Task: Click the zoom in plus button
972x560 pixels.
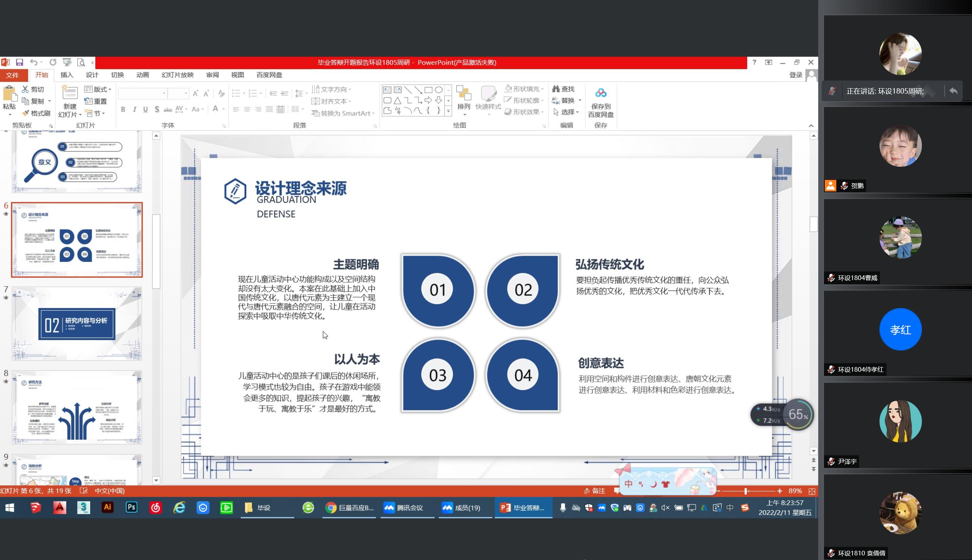Action: (780, 491)
